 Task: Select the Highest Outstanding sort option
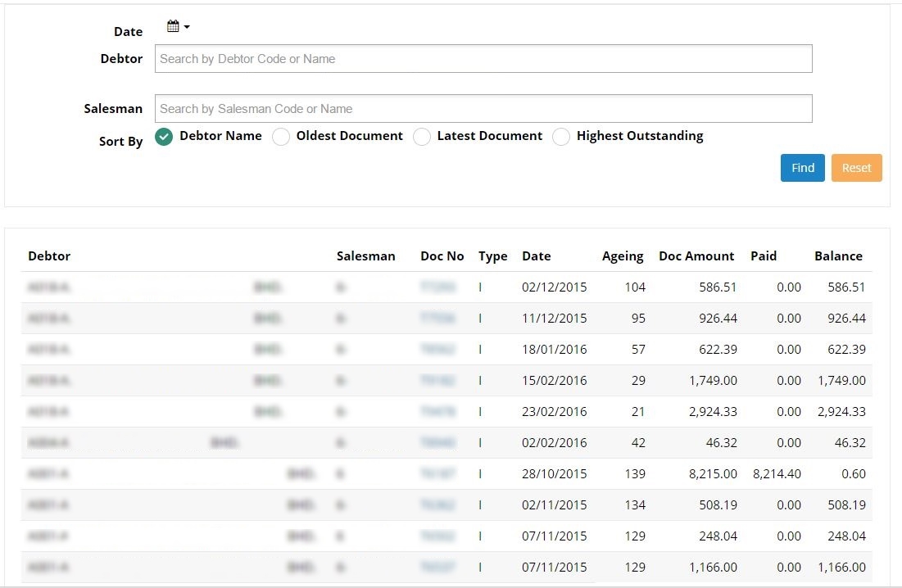coord(561,136)
